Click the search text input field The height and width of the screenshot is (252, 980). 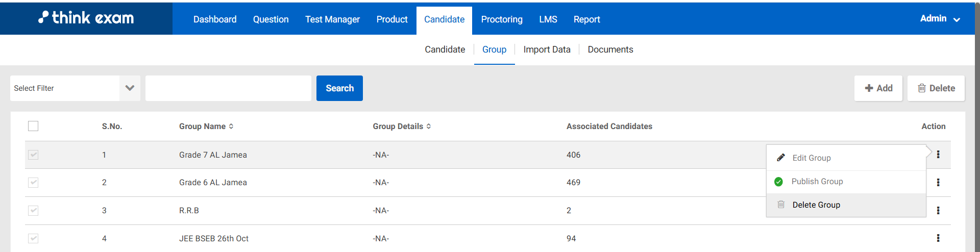[228, 88]
